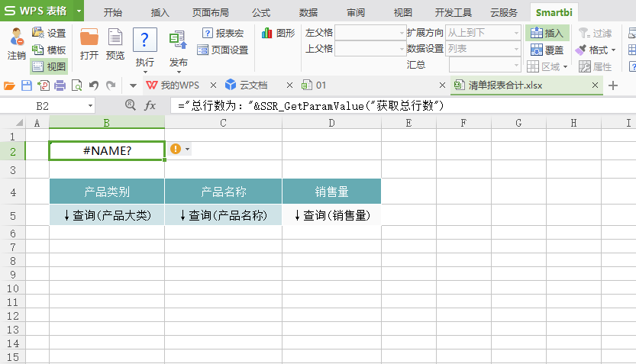Screen dimensions: 636x364
Task: Close the 云文档 tab
Action: [x=289, y=85]
